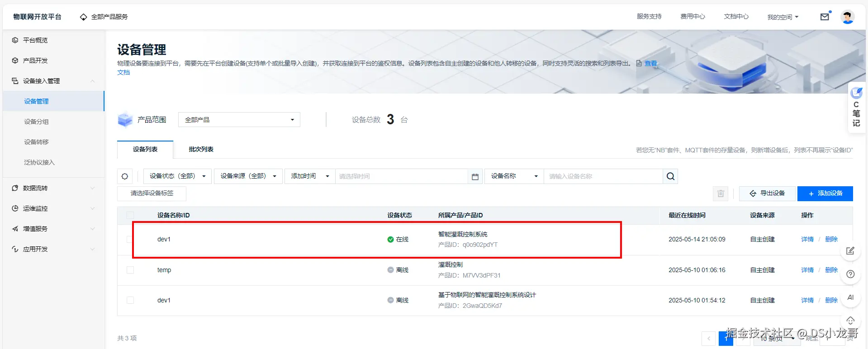Open the floating AI assistant icon
This screenshot has width=868, height=349.
[850, 297]
